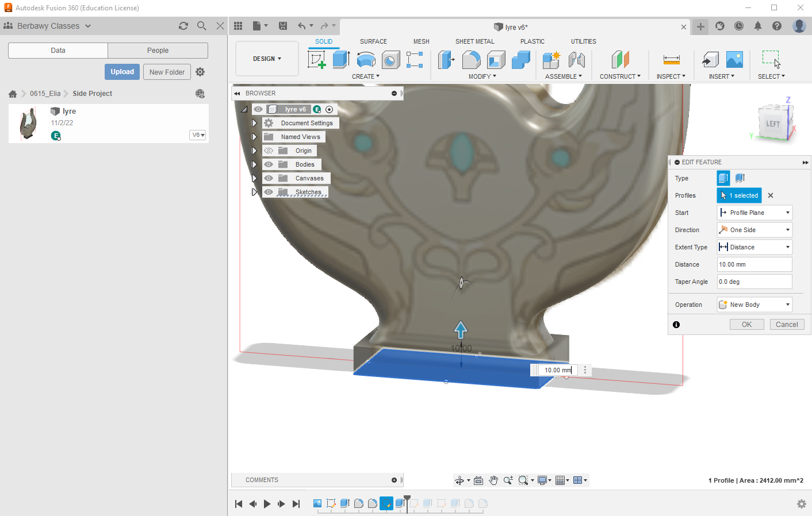
Task: Switch to the SURFACE tab
Action: click(x=373, y=41)
